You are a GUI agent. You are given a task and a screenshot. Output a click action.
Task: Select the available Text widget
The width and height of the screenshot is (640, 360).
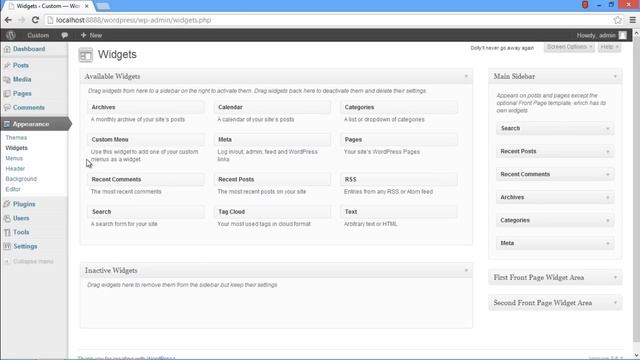point(399,212)
